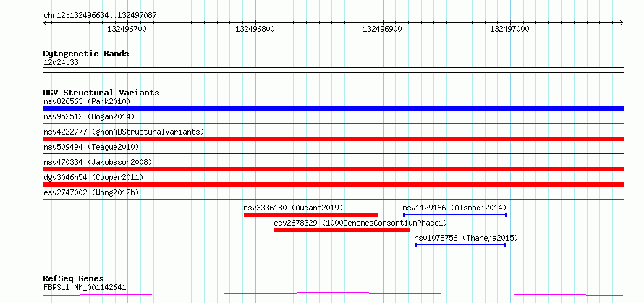Click the 12q24.33 band label
Image resolution: width=644 pixels, height=303 pixels.
61,63
